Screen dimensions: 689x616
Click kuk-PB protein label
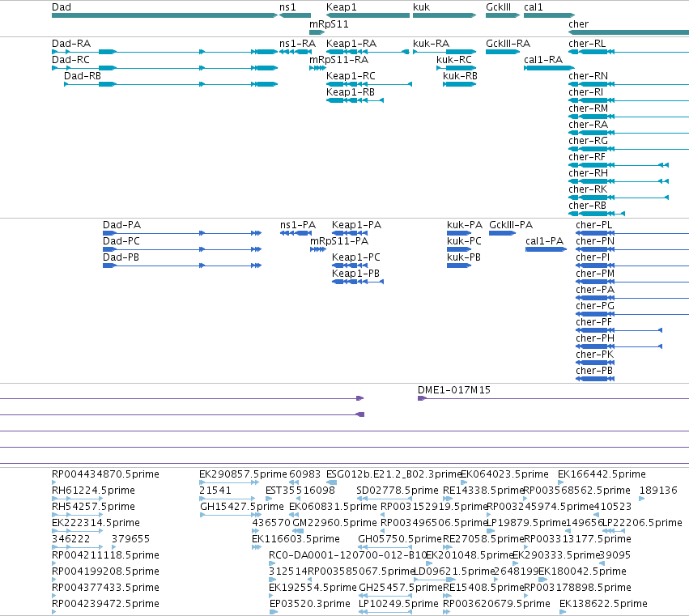(x=464, y=257)
